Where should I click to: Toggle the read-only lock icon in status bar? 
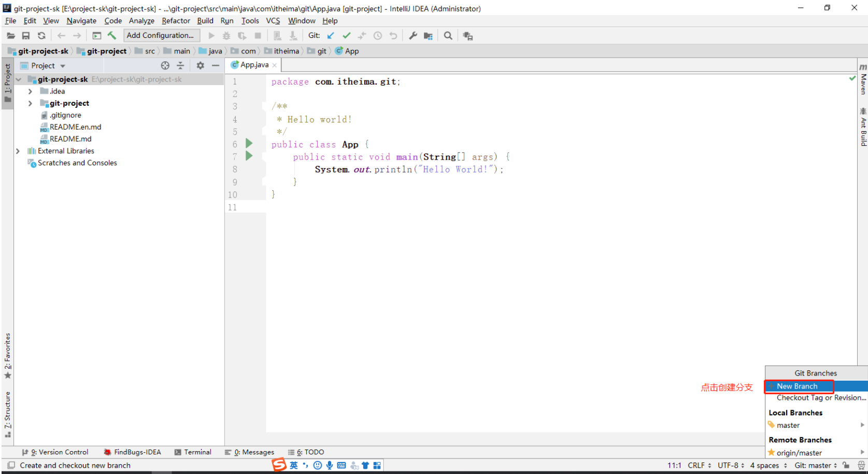(846, 465)
